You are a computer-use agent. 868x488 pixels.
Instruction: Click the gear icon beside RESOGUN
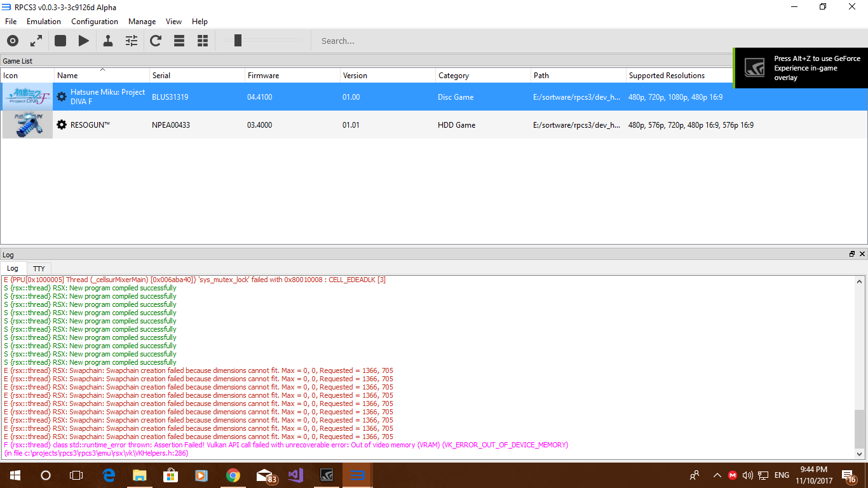tap(62, 125)
